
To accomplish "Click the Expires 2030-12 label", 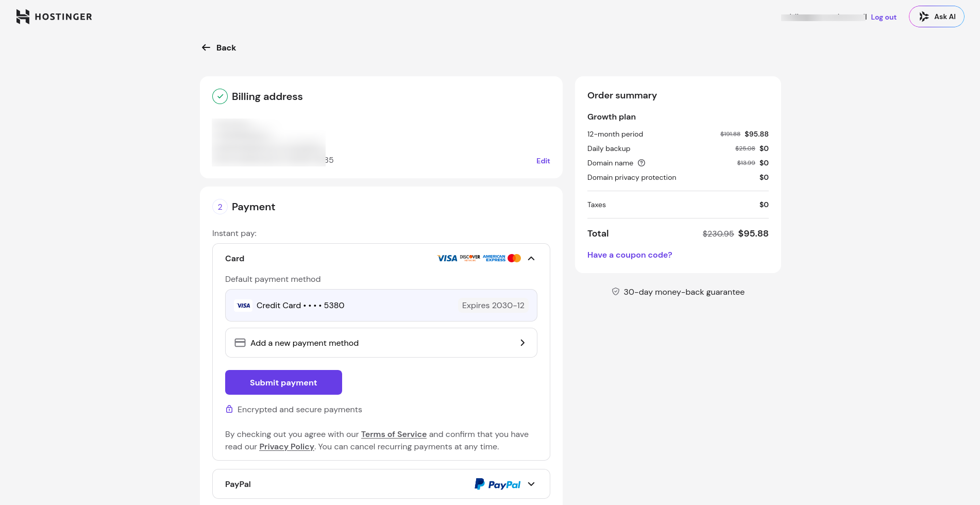I will [x=493, y=306].
